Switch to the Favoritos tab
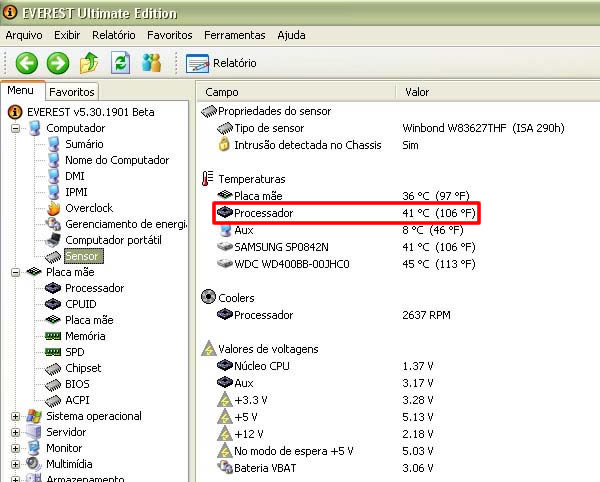 pyautogui.click(x=72, y=92)
